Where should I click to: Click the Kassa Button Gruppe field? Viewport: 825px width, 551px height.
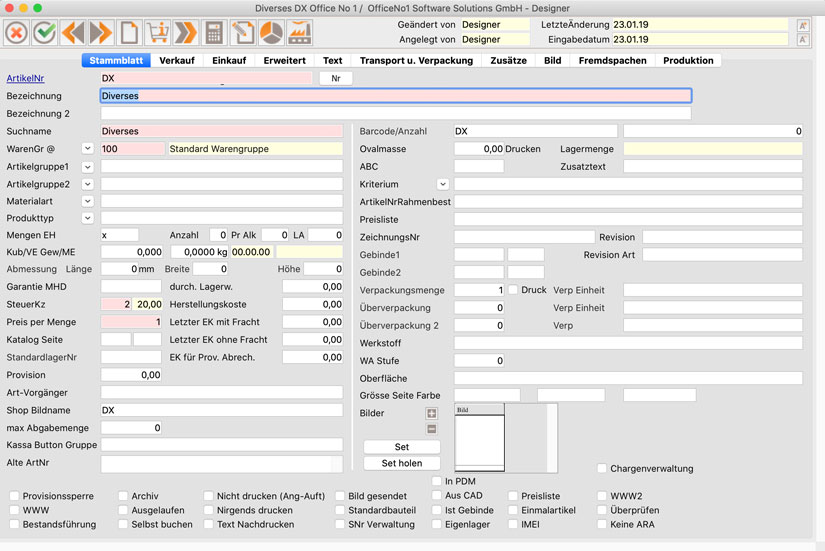point(222,445)
